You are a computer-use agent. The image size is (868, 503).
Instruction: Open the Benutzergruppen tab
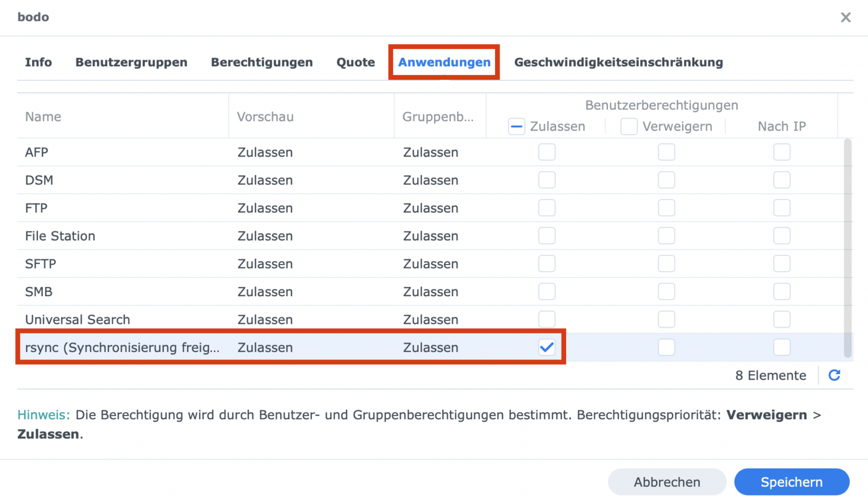click(131, 62)
